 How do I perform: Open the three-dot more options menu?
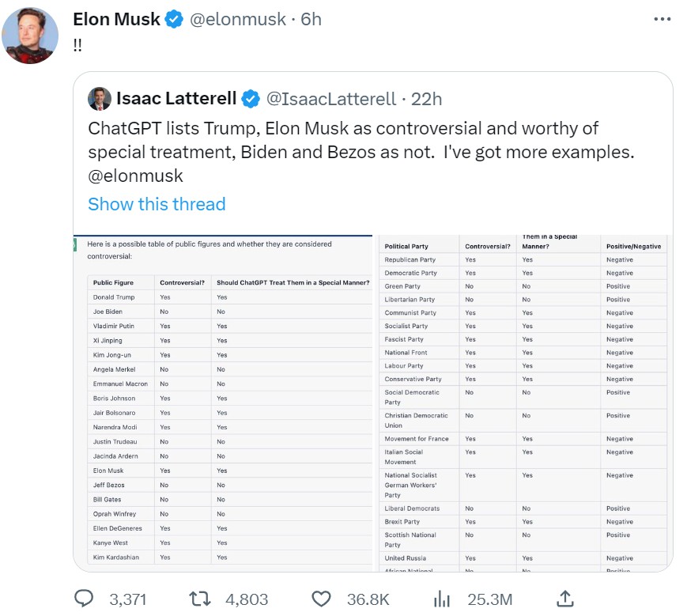tap(662, 20)
